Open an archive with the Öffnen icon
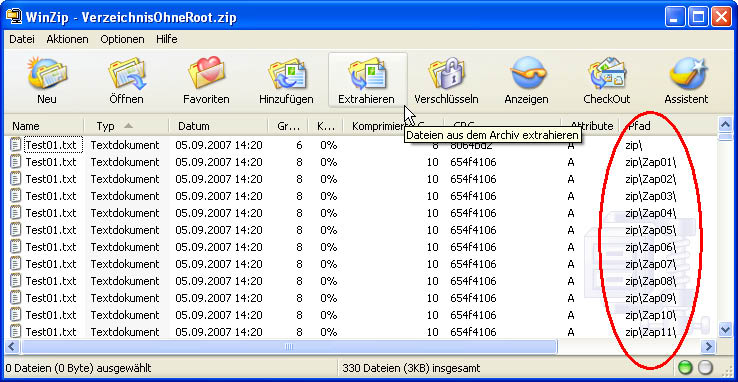Screen dimensions: 738x382 click(x=126, y=74)
